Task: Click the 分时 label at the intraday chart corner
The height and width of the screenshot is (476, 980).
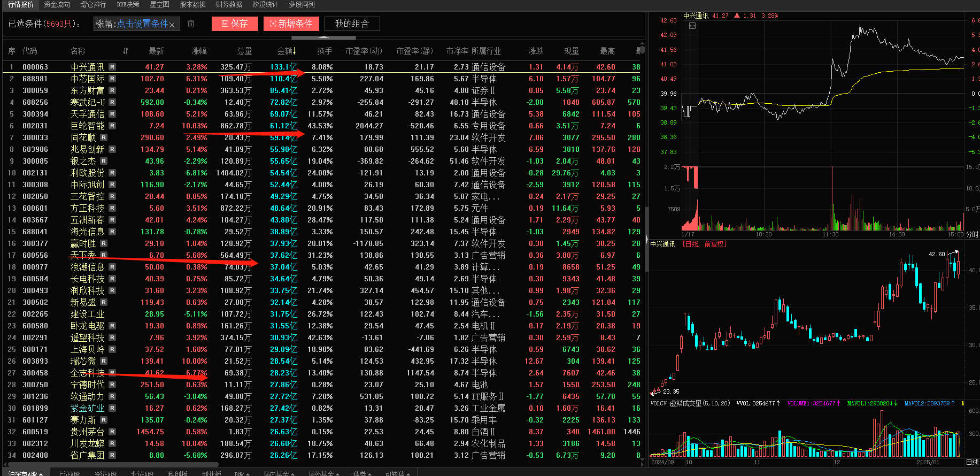Action: pos(973,234)
